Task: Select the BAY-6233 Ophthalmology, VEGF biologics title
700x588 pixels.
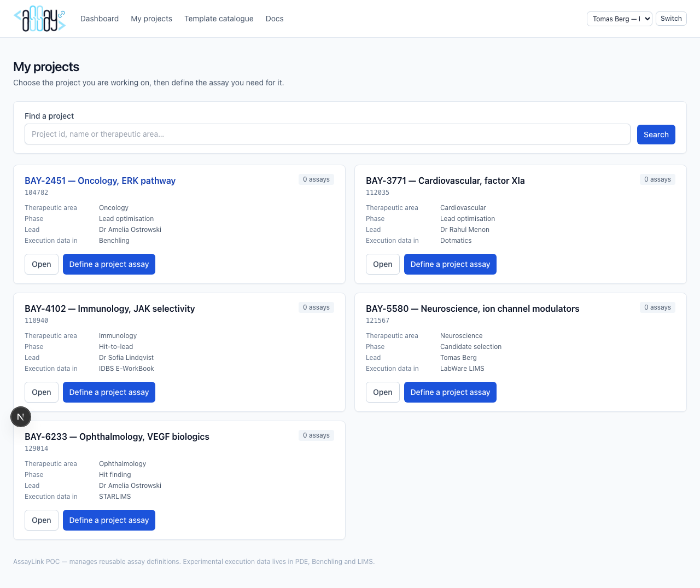Action: point(117,436)
